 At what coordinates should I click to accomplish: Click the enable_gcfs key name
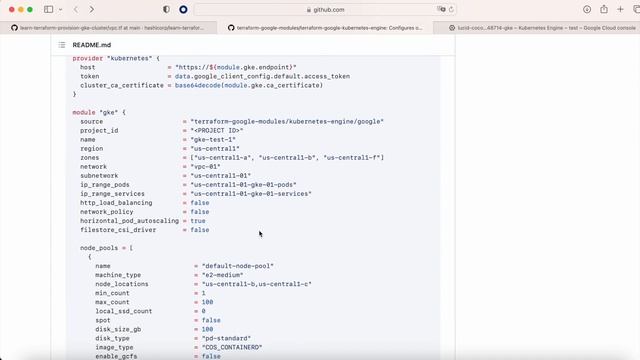[116, 356]
